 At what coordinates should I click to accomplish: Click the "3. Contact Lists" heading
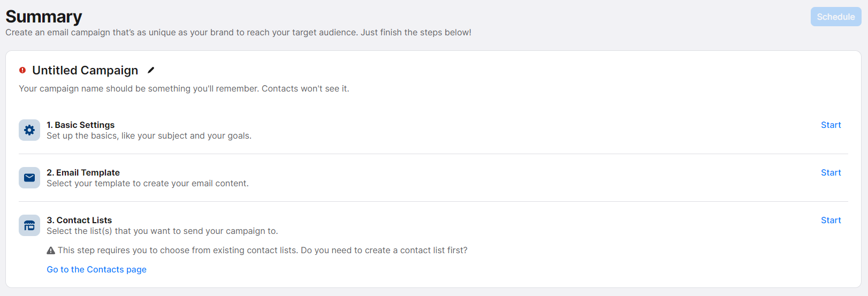[x=79, y=220]
